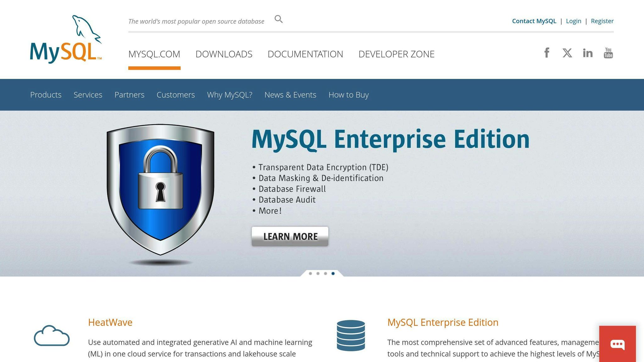This screenshot has height=362, width=644.
Task: Select the third carousel slide dot
Action: tap(325, 273)
